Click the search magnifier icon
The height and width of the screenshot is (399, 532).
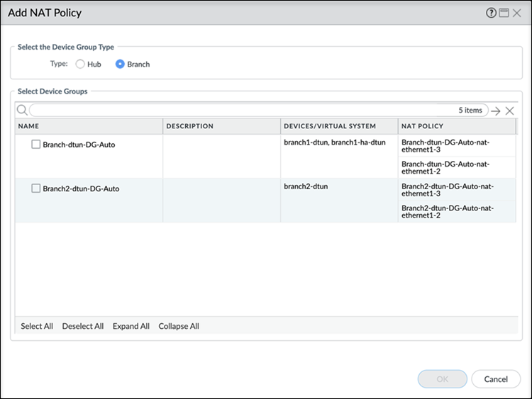[x=22, y=110]
